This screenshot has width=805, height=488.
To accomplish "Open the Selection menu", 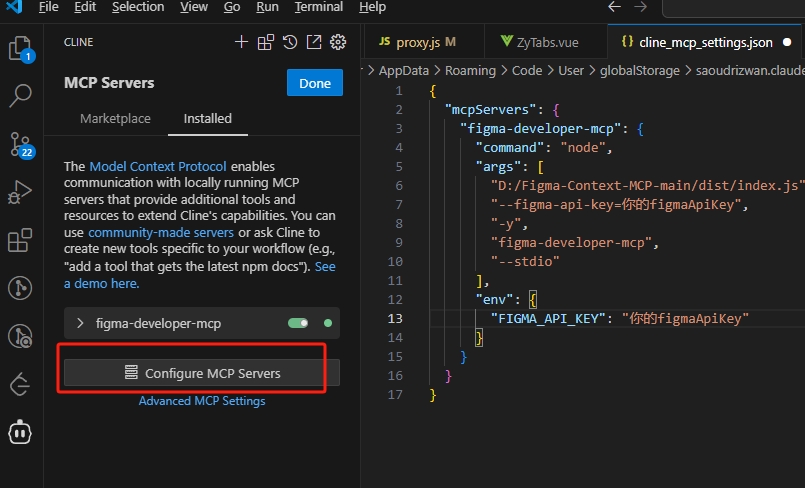I will coord(138,7).
